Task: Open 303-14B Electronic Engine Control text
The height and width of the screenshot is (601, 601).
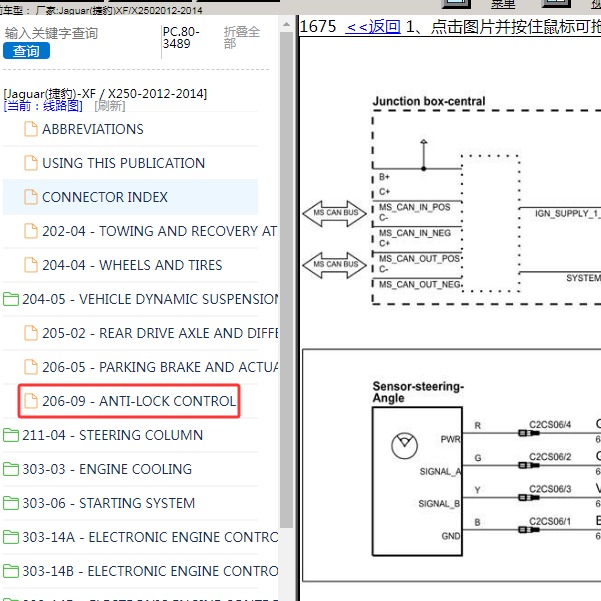Action: [x=150, y=571]
